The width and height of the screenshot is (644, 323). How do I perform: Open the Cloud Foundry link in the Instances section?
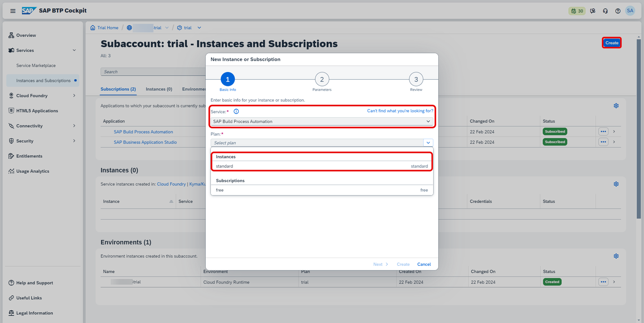point(171,184)
